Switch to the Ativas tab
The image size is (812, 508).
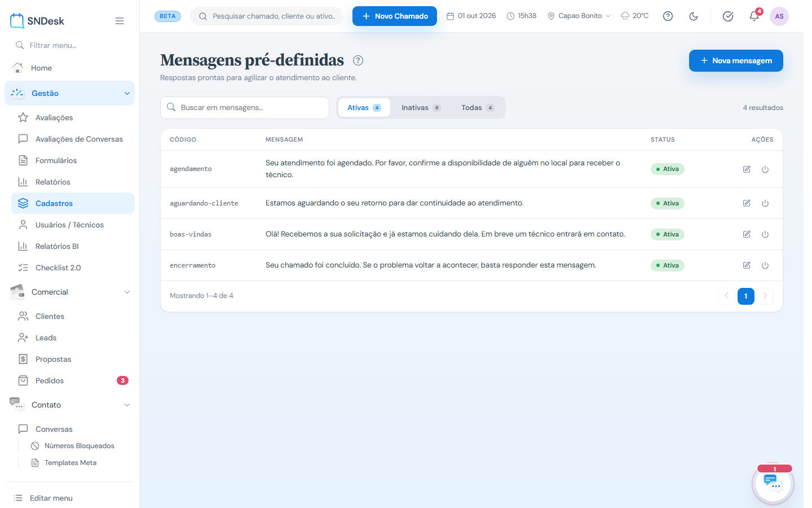364,108
